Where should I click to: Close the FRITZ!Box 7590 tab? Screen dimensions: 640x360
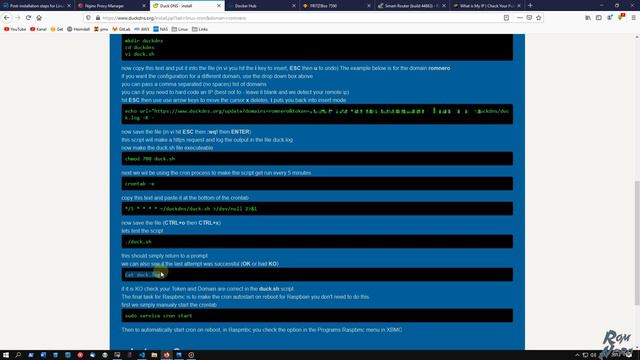(x=369, y=6)
